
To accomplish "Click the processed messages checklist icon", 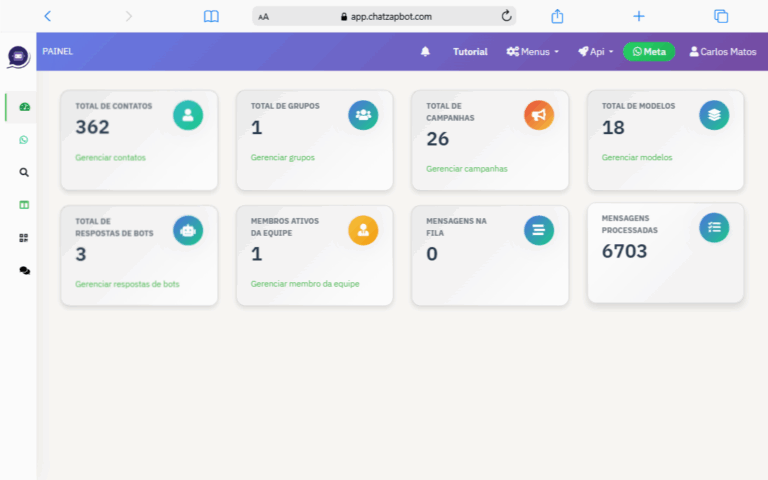I will point(714,227).
